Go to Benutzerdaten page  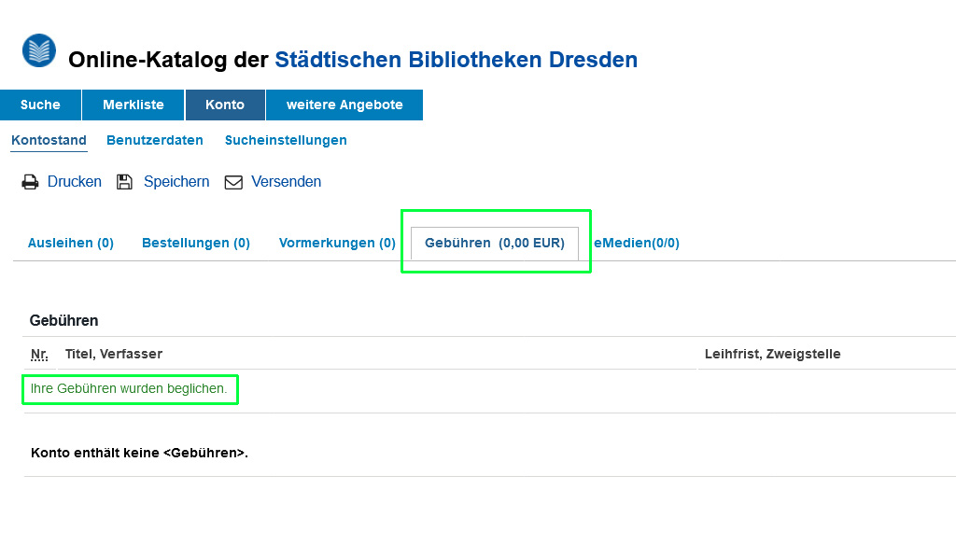[155, 140]
